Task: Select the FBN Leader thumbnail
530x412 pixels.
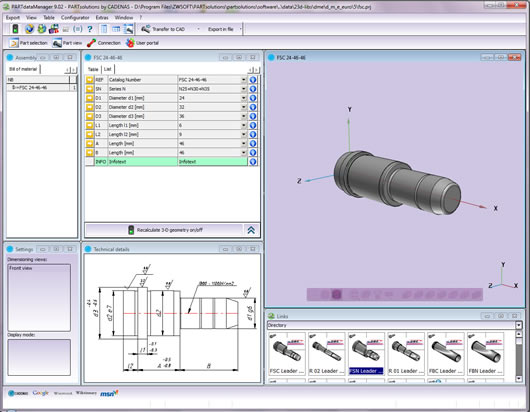Action: click(x=485, y=354)
